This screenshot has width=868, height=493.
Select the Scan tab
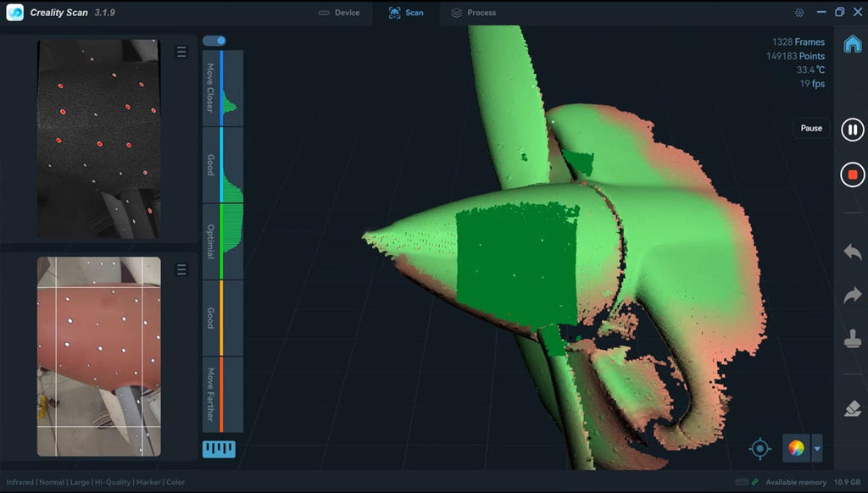pyautogui.click(x=406, y=13)
